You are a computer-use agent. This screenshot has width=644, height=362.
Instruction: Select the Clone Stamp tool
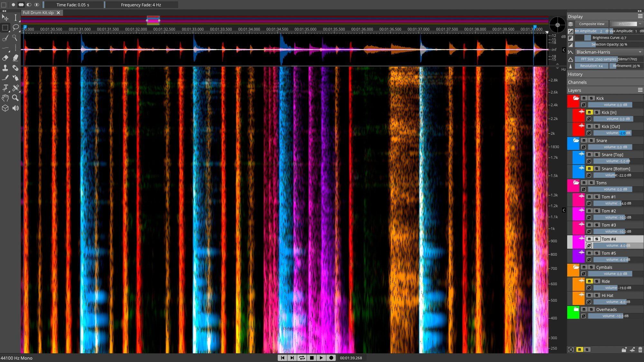5,68
